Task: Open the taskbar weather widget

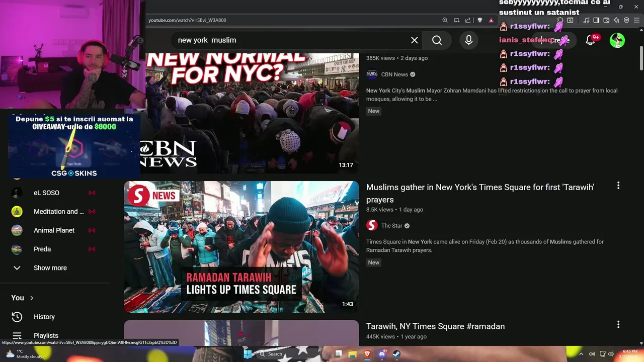Action: [x=25, y=354]
